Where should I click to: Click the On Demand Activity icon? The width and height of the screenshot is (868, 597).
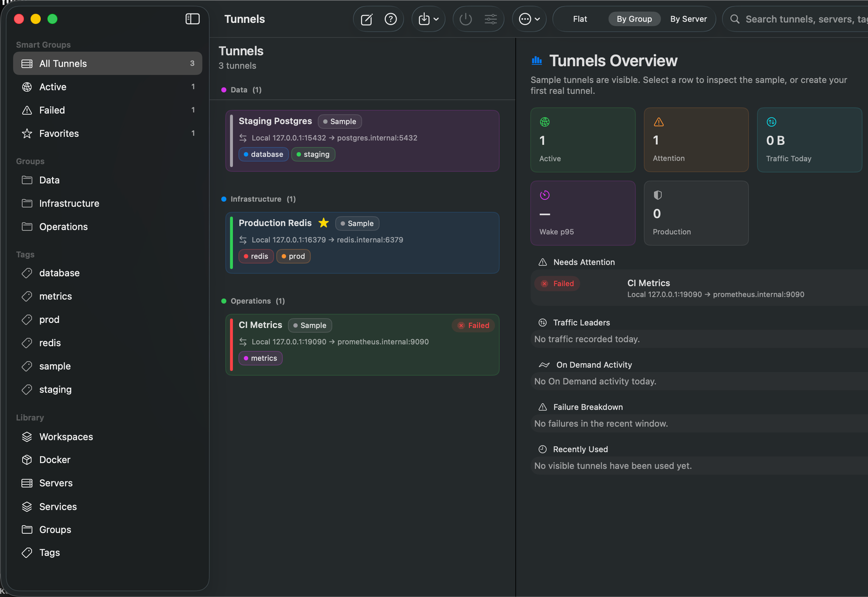(544, 365)
